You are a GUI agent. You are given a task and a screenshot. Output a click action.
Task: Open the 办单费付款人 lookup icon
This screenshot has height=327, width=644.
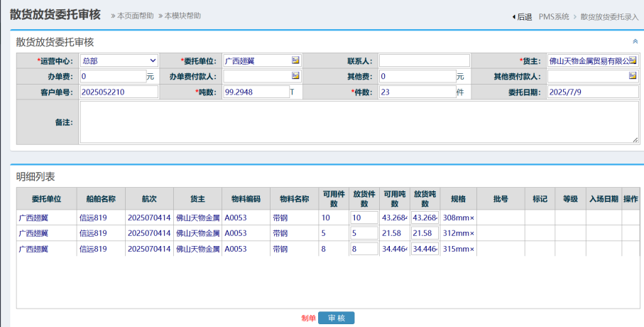point(295,76)
